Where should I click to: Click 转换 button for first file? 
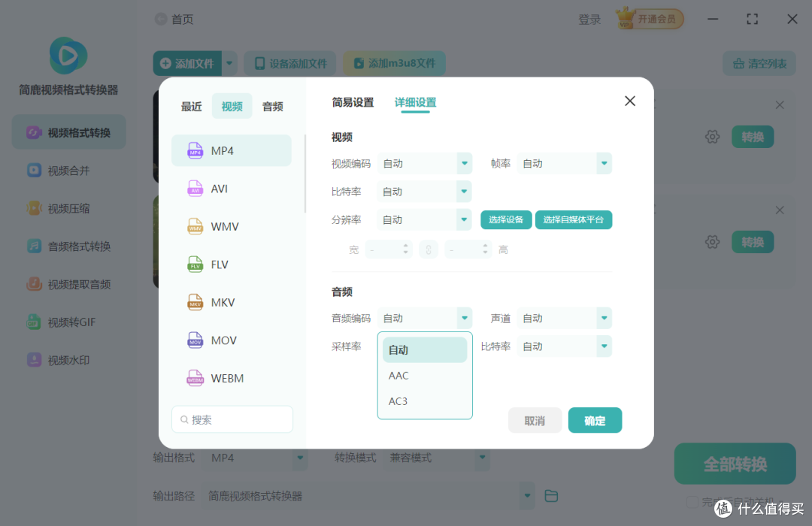point(753,137)
